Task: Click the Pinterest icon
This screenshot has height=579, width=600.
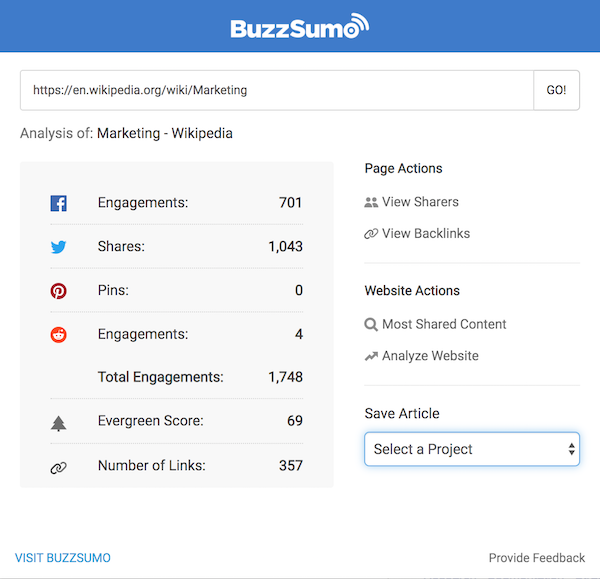Action: click(x=58, y=291)
